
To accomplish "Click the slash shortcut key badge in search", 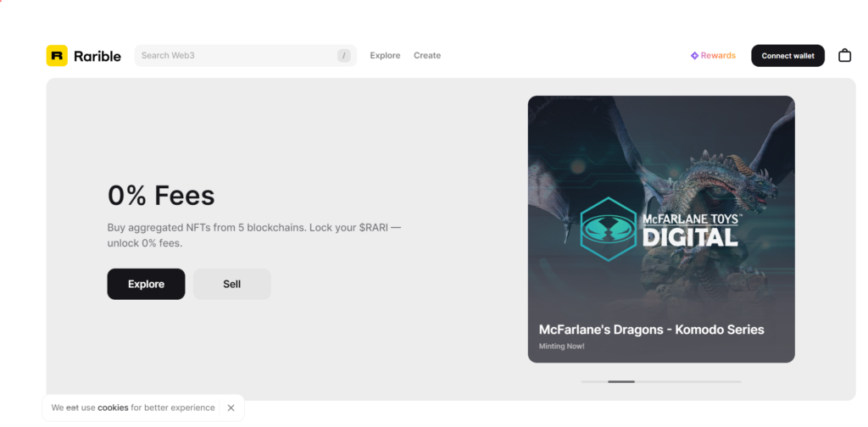I will pos(344,55).
